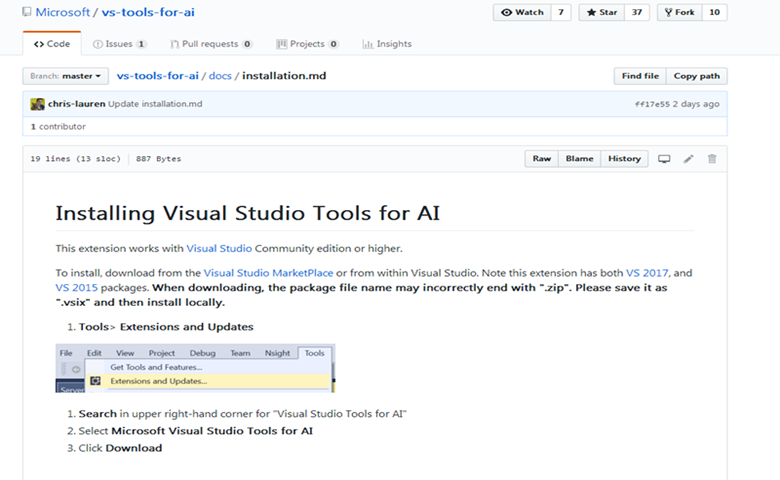
Task: Open the Microsoft organization link
Action: pyautogui.click(x=63, y=12)
